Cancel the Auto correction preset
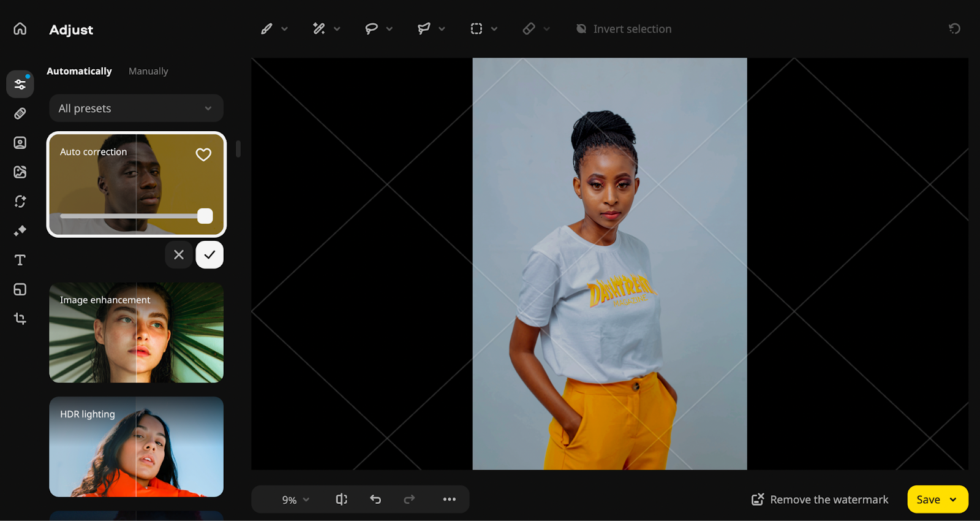 point(179,254)
